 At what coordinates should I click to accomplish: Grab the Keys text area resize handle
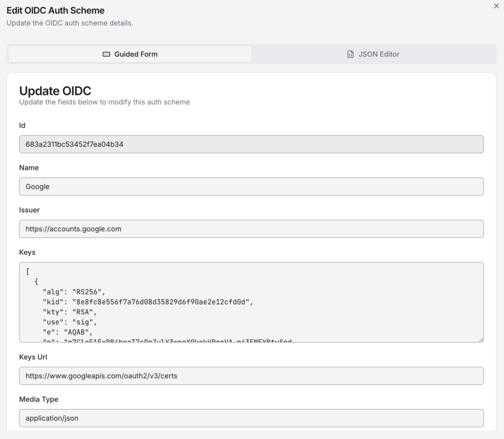click(480, 339)
